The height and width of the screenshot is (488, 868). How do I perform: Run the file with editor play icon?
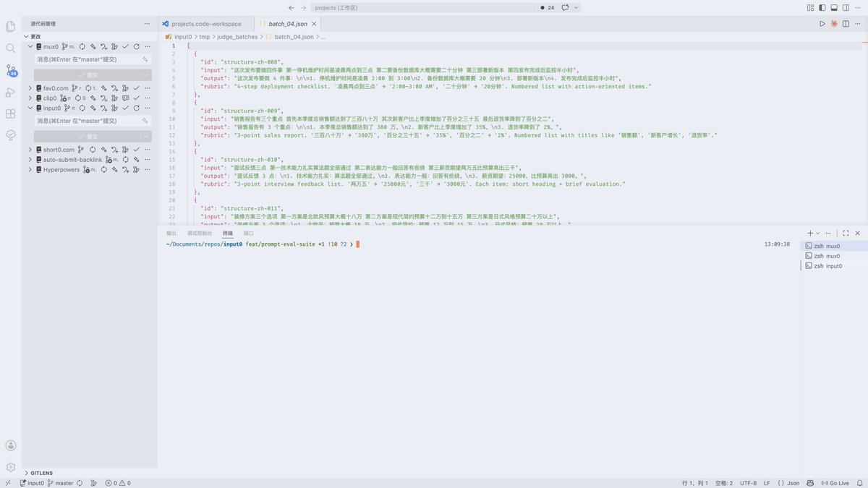(822, 24)
